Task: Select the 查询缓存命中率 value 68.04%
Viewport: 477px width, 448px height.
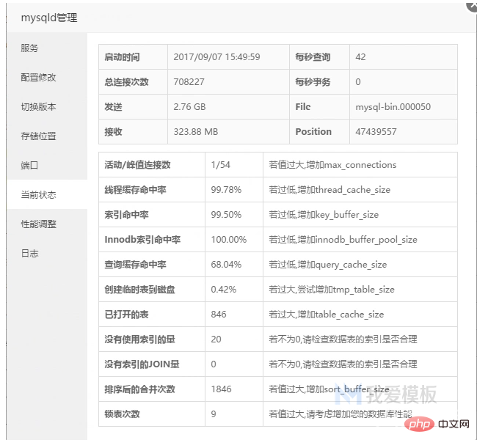Action: coord(226,265)
